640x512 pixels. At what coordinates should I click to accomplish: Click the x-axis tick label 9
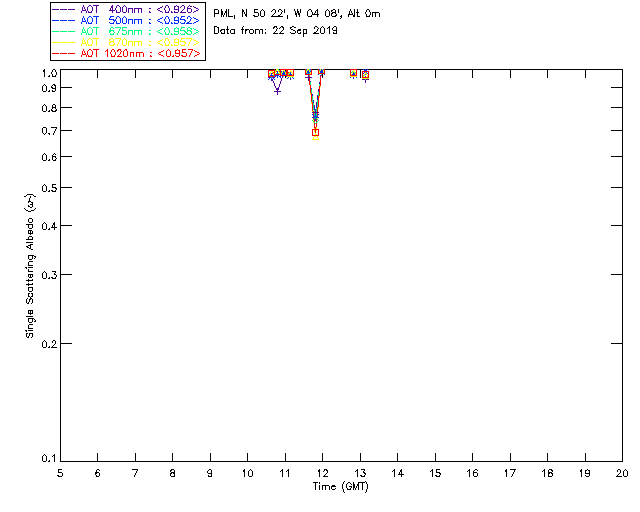pos(210,473)
